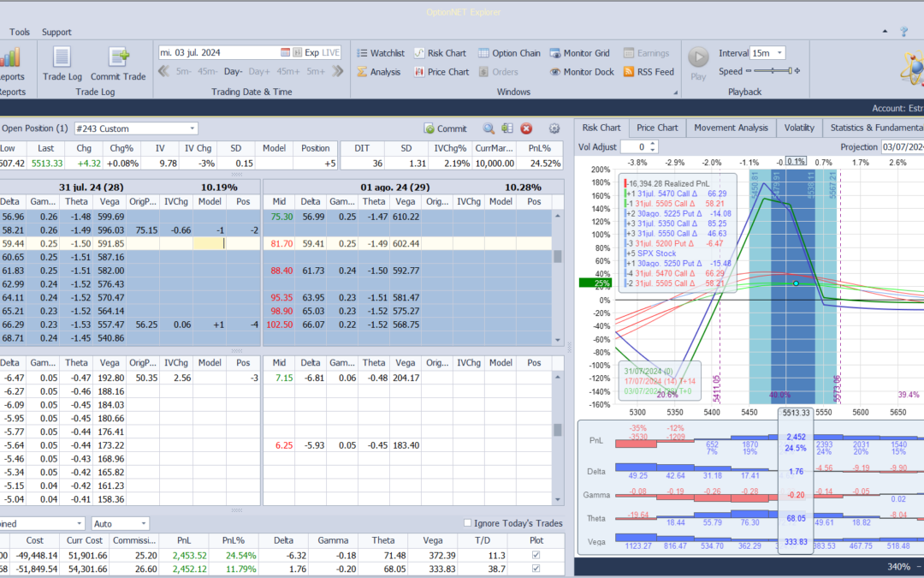924x578 pixels.
Task: Open the Monitor Grid window
Action: tap(580, 53)
